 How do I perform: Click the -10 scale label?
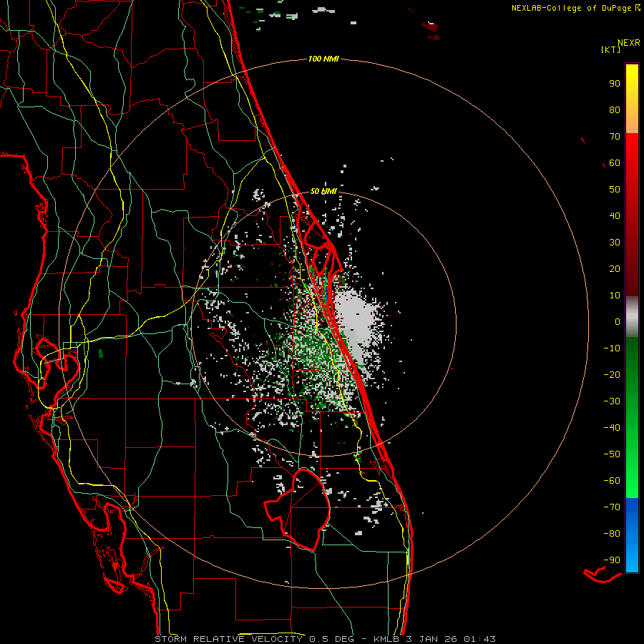[x=612, y=348]
